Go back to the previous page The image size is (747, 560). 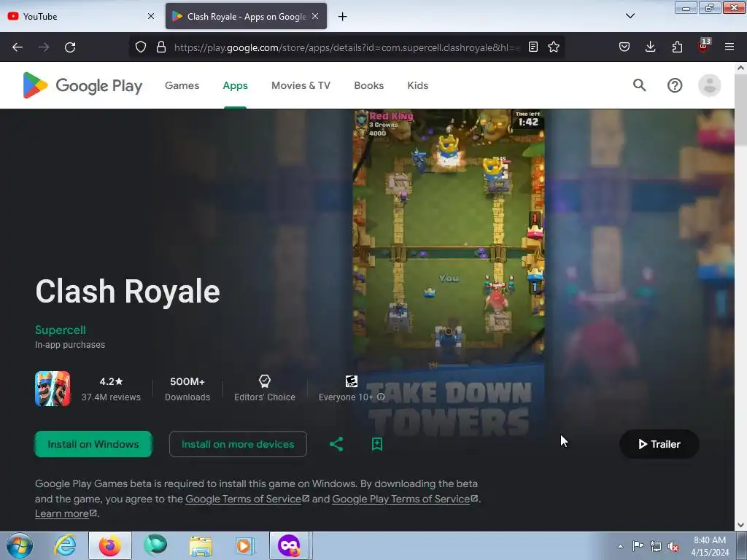18,47
